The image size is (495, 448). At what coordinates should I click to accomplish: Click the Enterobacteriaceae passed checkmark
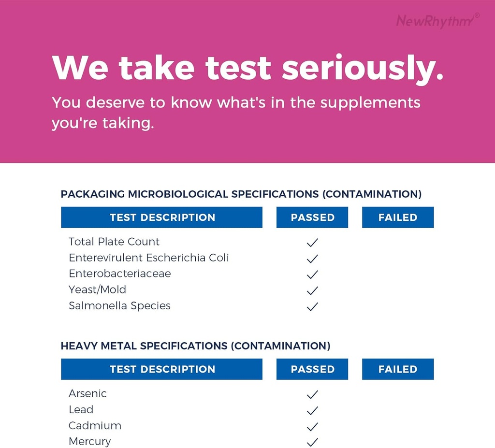coord(312,275)
